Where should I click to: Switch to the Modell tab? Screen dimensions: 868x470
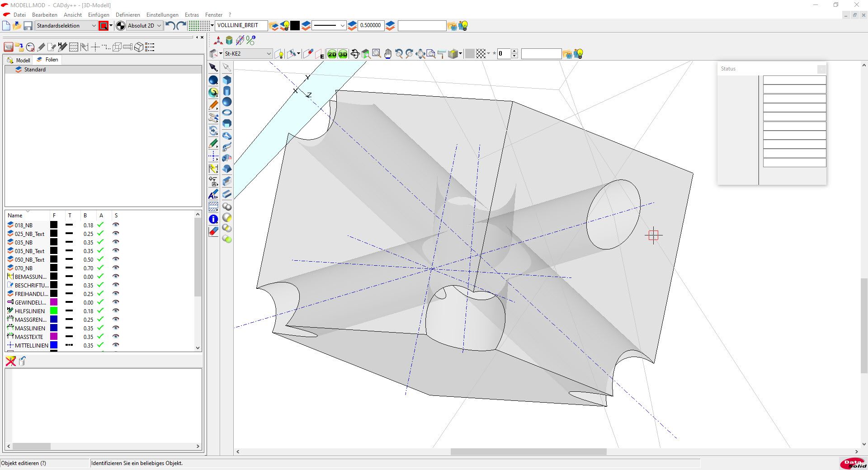[19, 60]
